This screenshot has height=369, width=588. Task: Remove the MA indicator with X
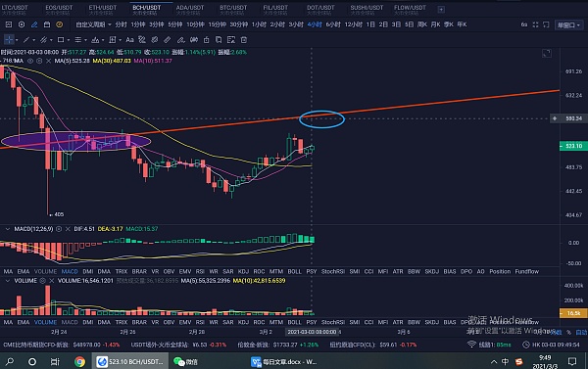[48, 61]
